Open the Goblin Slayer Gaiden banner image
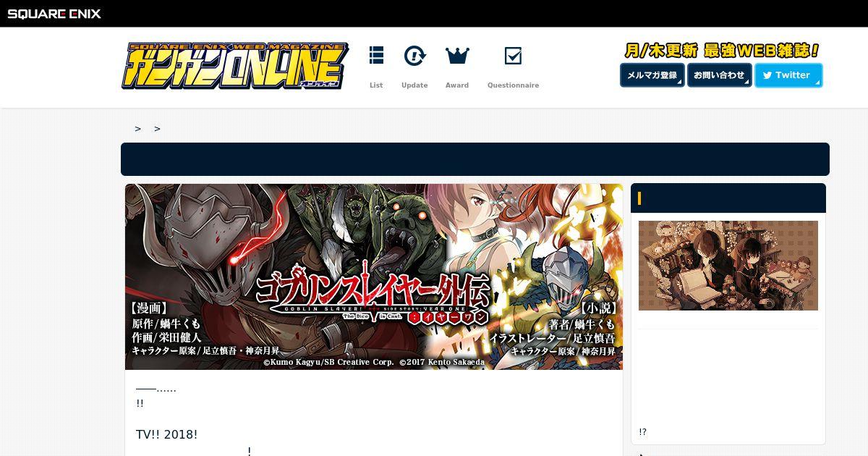Image resolution: width=868 pixels, height=456 pixels. (374, 276)
